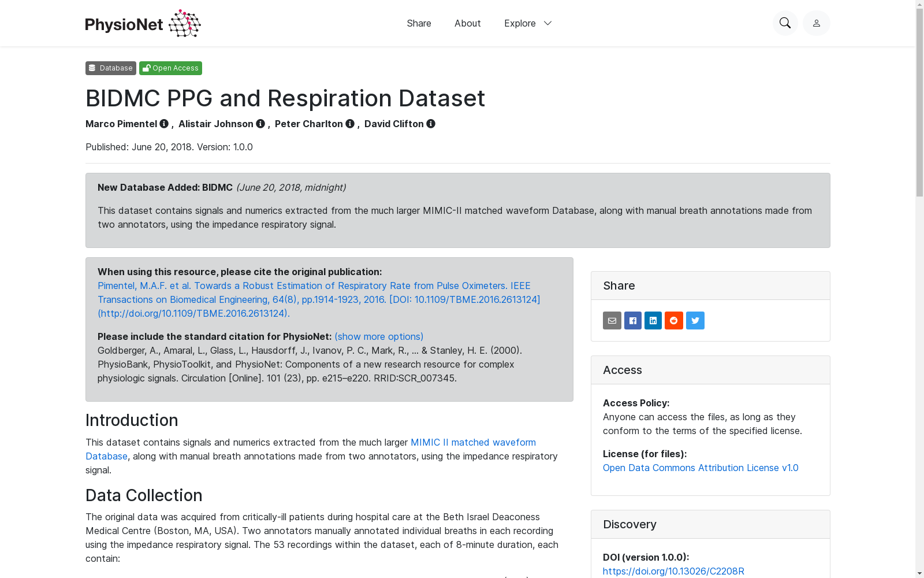Image resolution: width=924 pixels, height=578 pixels.
Task: Click the DOI (version 1.0.0) label
Action: pos(646,557)
